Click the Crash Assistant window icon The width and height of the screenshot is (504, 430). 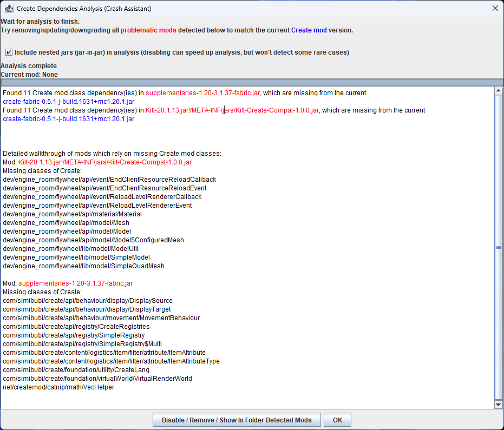pos(9,8)
